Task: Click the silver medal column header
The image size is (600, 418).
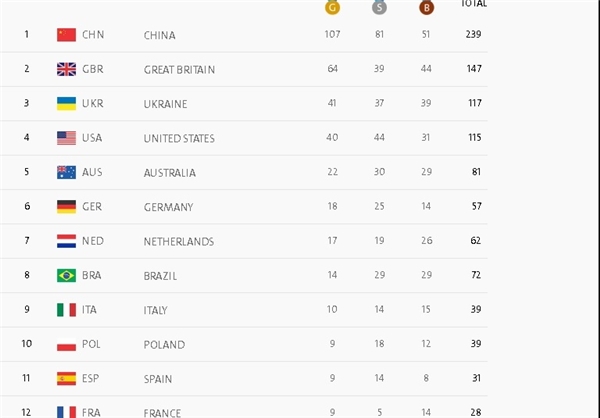Action: click(x=379, y=8)
